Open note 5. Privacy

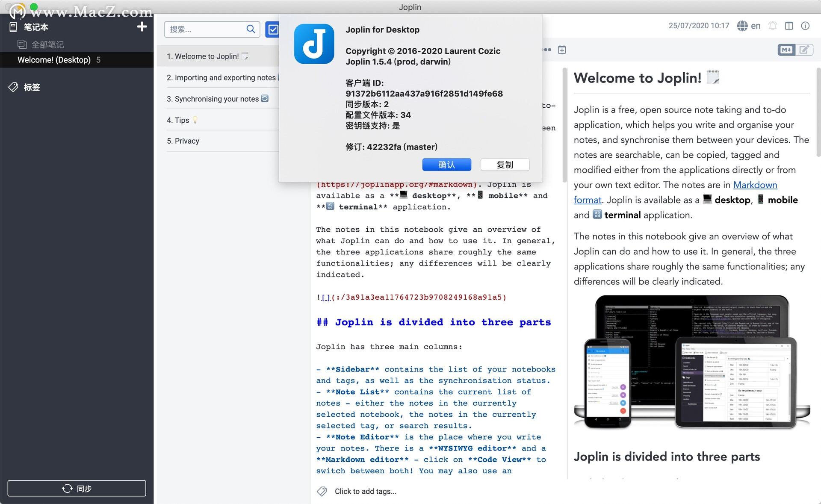[x=218, y=141]
